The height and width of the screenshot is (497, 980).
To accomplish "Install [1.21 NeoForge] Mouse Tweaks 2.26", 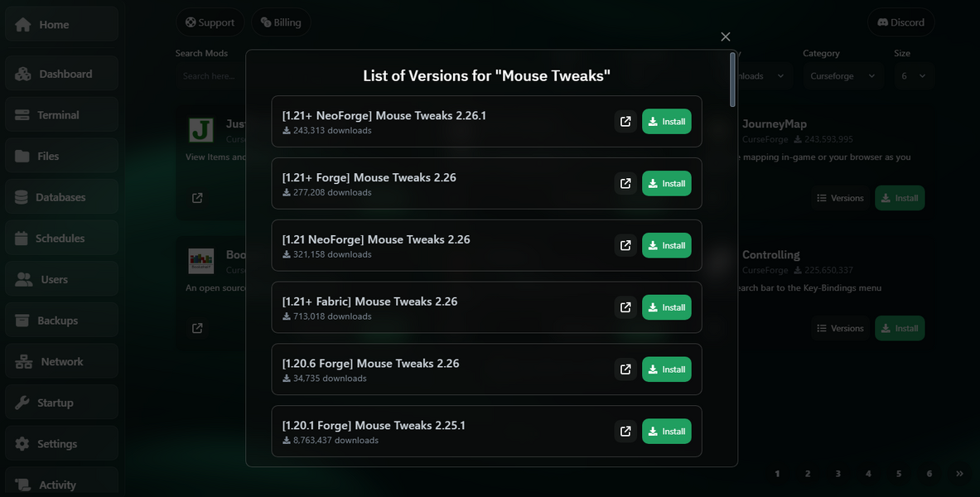I will pyautogui.click(x=666, y=245).
